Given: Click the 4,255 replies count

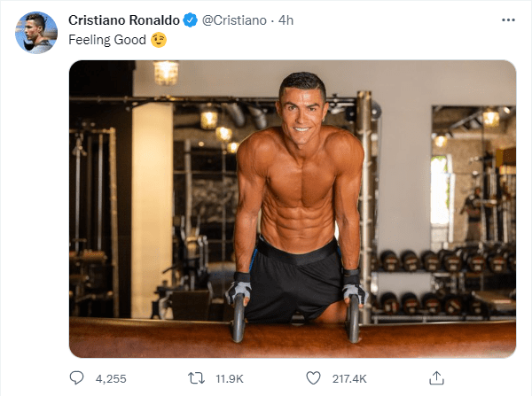Looking at the screenshot, I should pyautogui.click(x=110, y=378).
